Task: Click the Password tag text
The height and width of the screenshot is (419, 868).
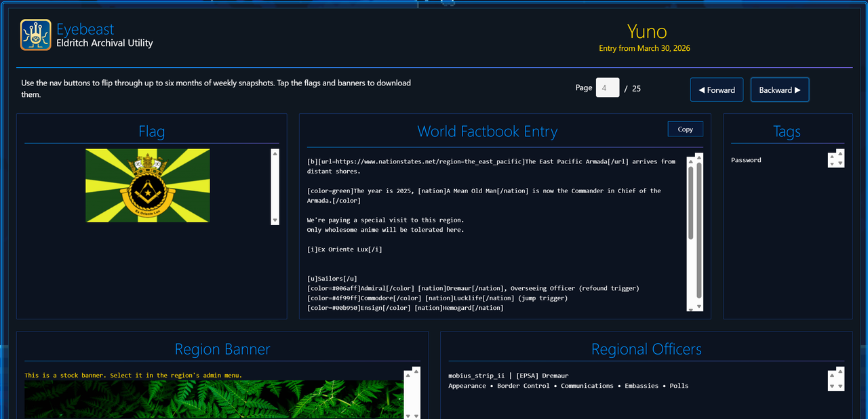Action: click(x=746, y=160)
